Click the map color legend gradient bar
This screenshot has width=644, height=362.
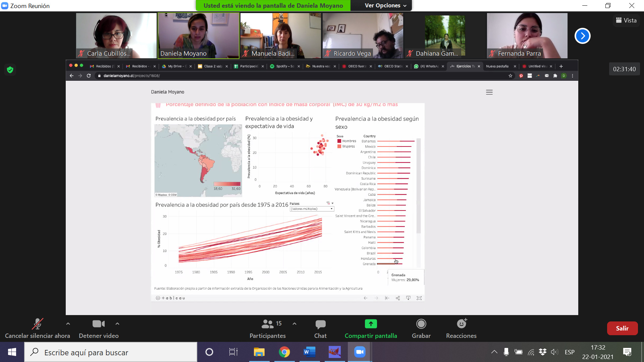(227, 184)
